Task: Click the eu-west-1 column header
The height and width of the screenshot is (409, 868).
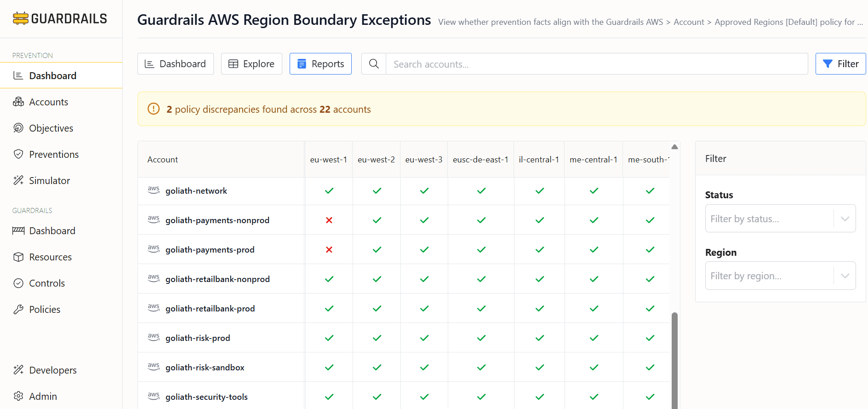Action: pos(328,159)
